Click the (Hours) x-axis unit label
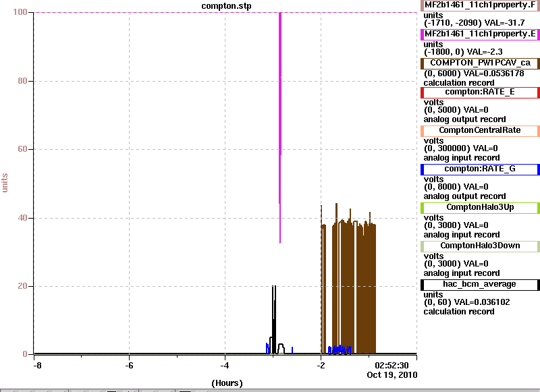This screenshot has width=540, height=392. click(227, 383)
